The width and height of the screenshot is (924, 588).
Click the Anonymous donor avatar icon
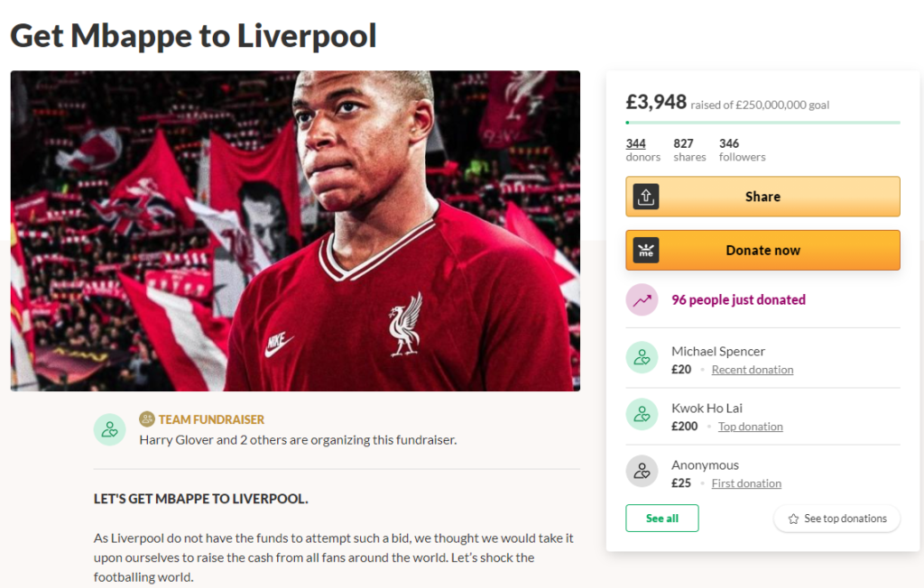click(x=642, y=471)
